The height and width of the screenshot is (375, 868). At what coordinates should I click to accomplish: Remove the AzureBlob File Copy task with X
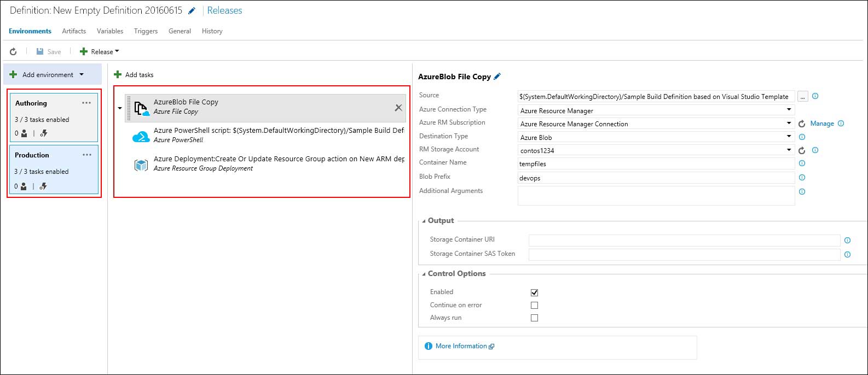(x=398, y=108)
